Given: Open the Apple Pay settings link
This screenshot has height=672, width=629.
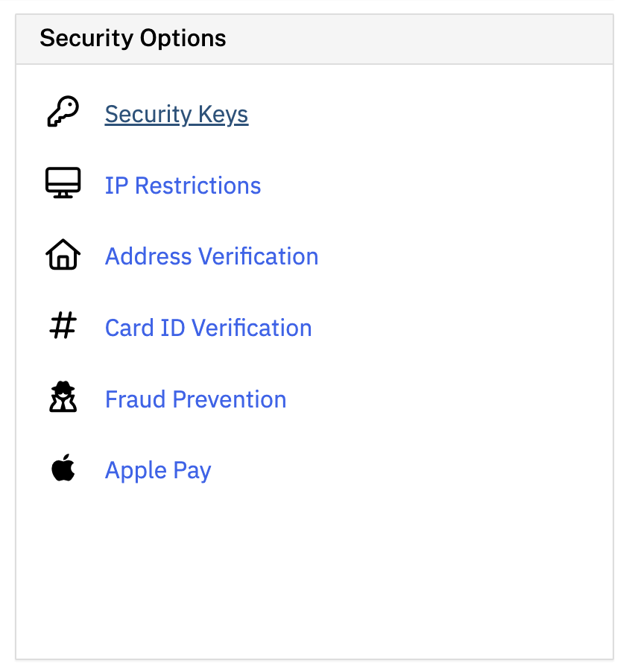Looking at the screenshot, I should point(158,471).
